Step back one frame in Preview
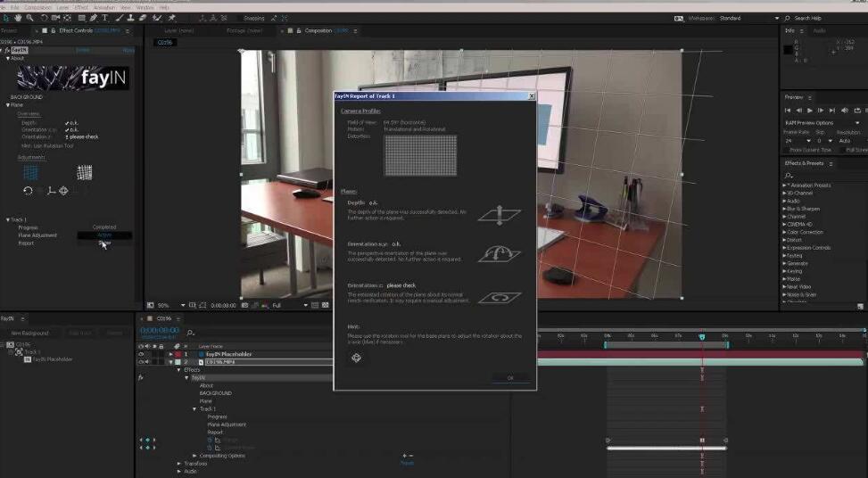This screenshot has height=478, width=868. coord(798,111)
